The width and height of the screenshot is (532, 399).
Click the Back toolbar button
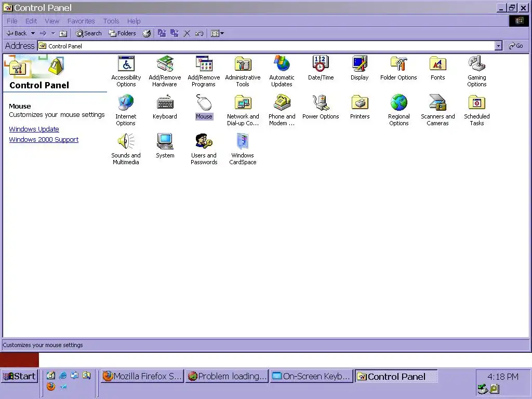pos(17,33)
